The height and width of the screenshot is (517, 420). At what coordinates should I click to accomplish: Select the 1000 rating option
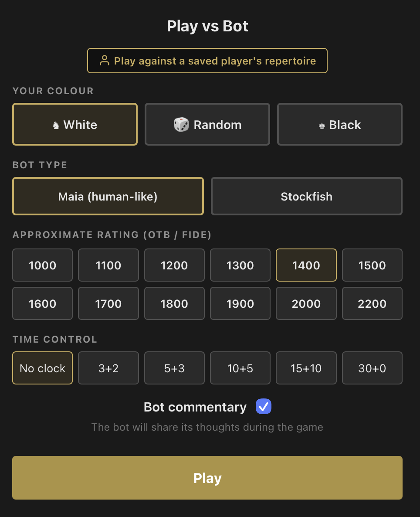pos(42,265)
